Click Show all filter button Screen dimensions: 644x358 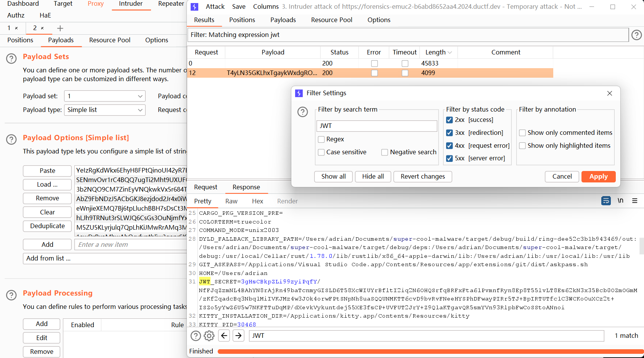[x=334, y=177]
